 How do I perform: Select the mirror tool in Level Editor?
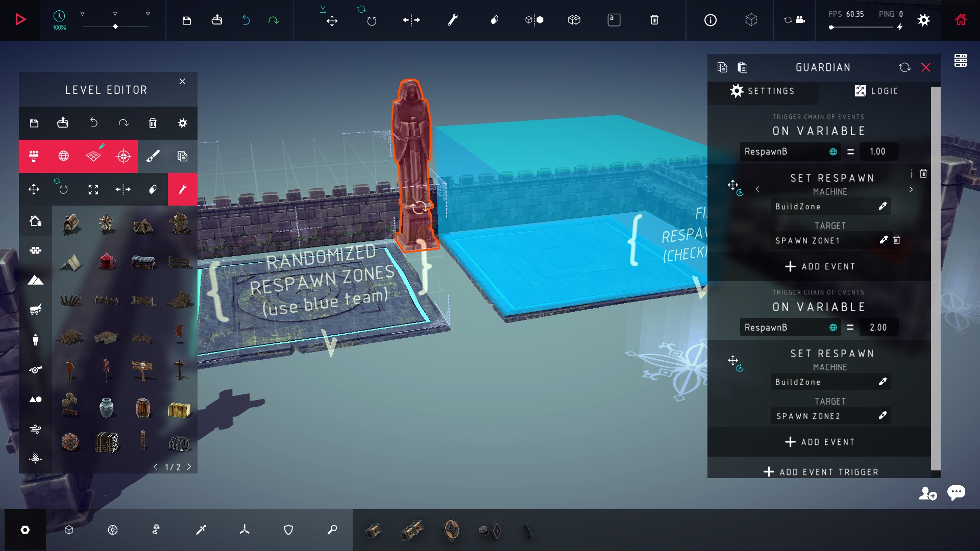(x=123, y=189)
